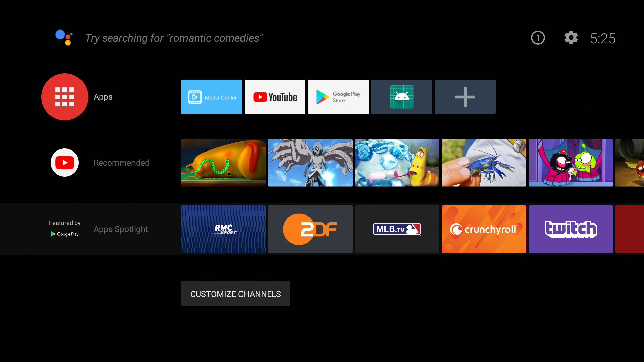
Task: Select the Android sideload app icon
Action: (x=401, y=97)
